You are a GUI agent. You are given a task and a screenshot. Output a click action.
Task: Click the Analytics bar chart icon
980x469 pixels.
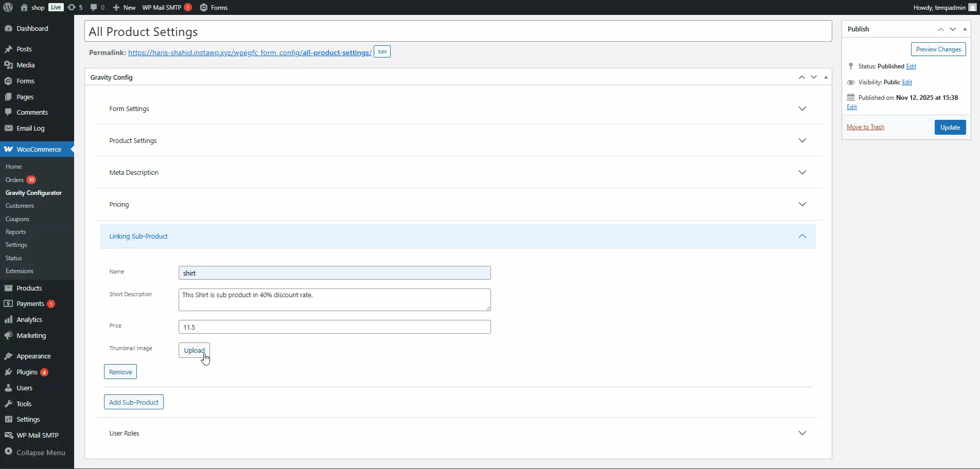[x=8, y=320]
